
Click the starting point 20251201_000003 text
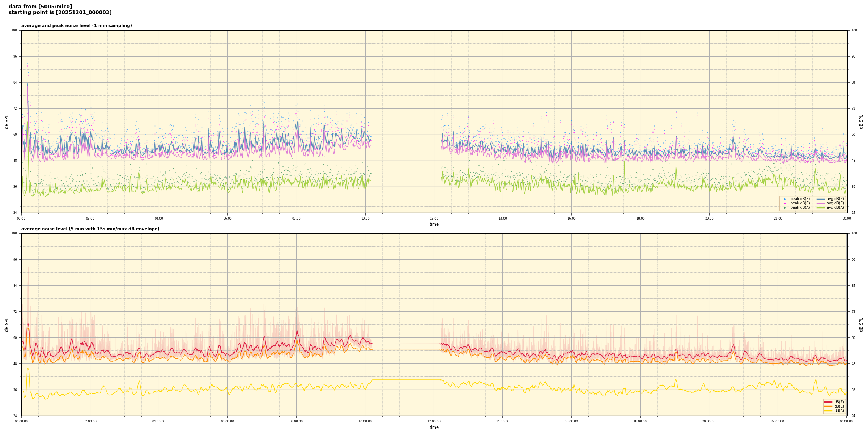60,13
